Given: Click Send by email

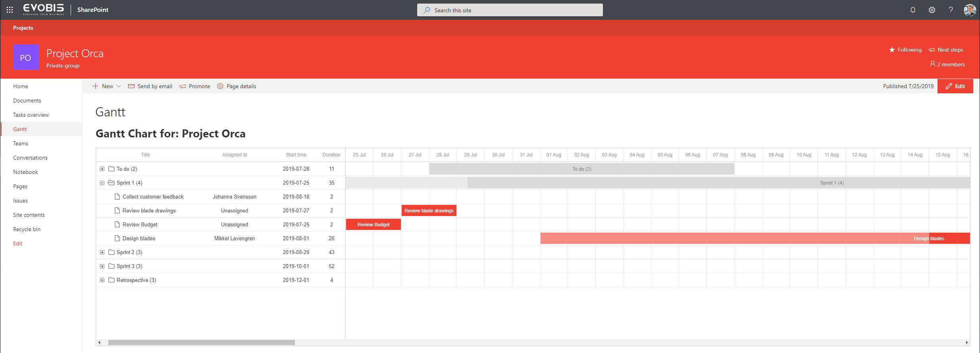Looking at the screenshot, I should click(150, 86).
